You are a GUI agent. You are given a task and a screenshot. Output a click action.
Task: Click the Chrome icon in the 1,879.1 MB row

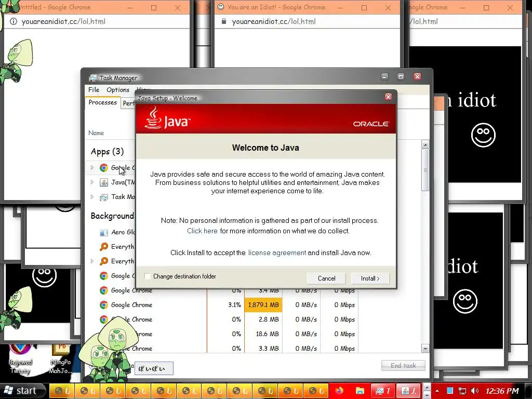(x=104, y=305)
